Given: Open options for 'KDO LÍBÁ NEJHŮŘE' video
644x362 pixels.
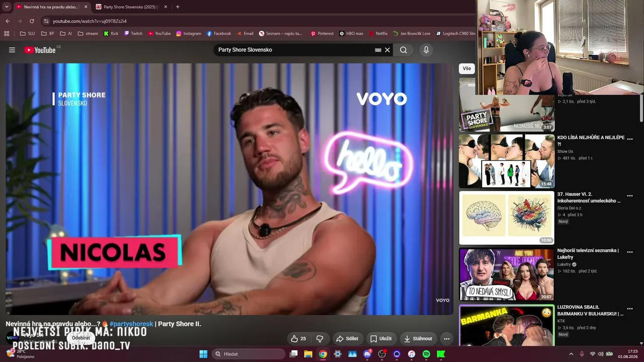Looking at the screenshot, I should [629, 139].
